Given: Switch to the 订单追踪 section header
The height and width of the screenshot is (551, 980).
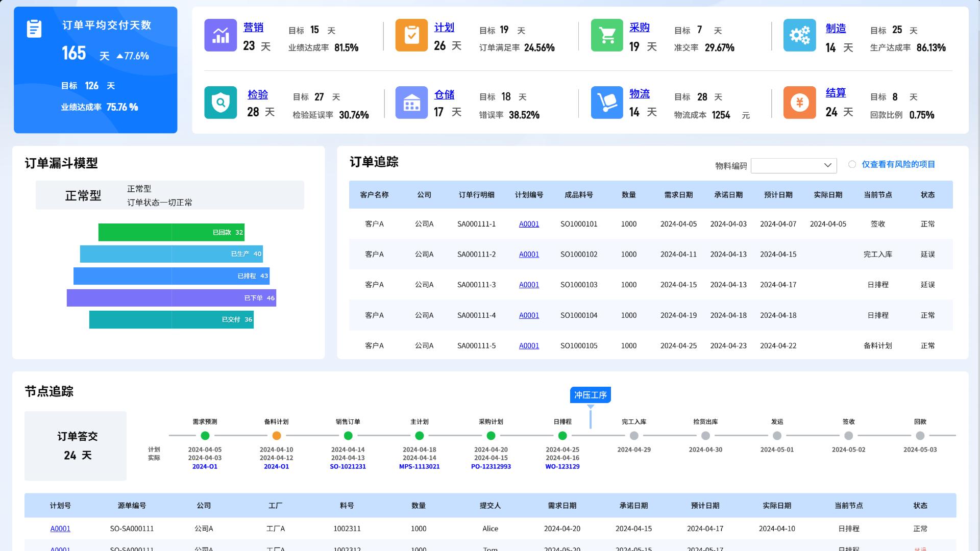Looking at the screenshot, I should (x=374, y=162).
